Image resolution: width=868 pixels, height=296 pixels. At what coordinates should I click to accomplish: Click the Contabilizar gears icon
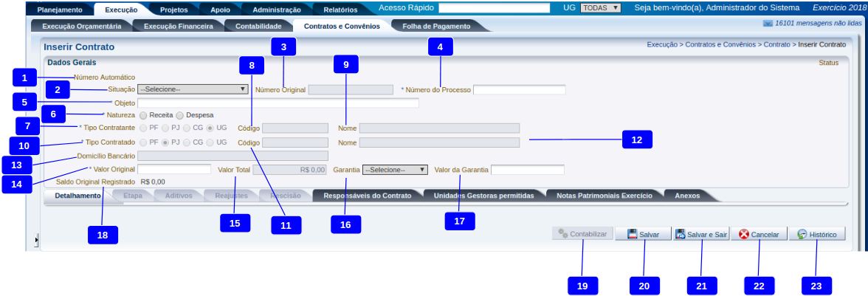(562, 234)
